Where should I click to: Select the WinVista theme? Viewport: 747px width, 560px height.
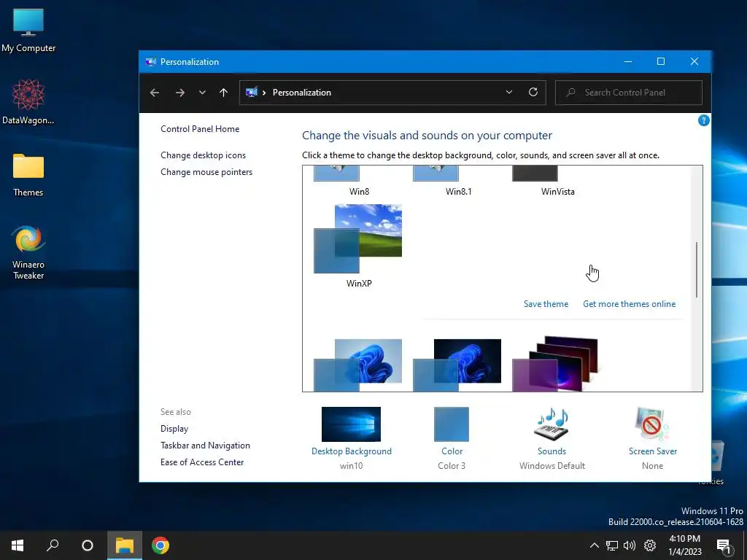(557, 181)
